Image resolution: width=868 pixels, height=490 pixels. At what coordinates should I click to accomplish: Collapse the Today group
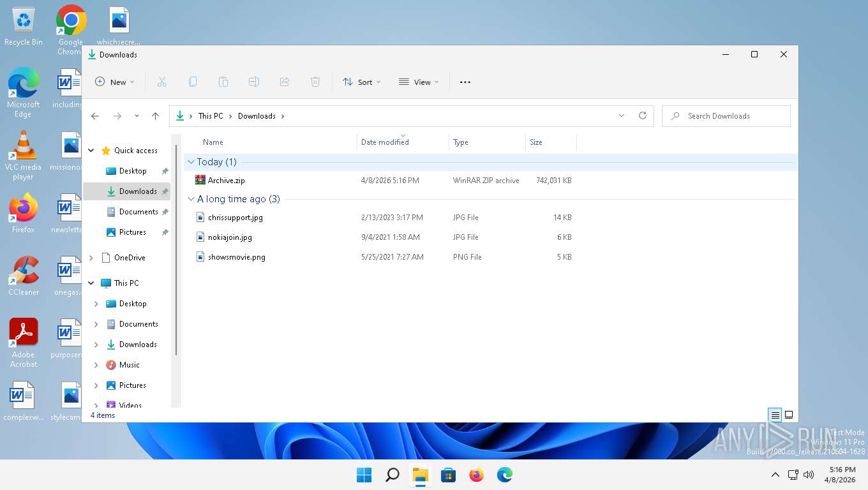pos(191,162)
